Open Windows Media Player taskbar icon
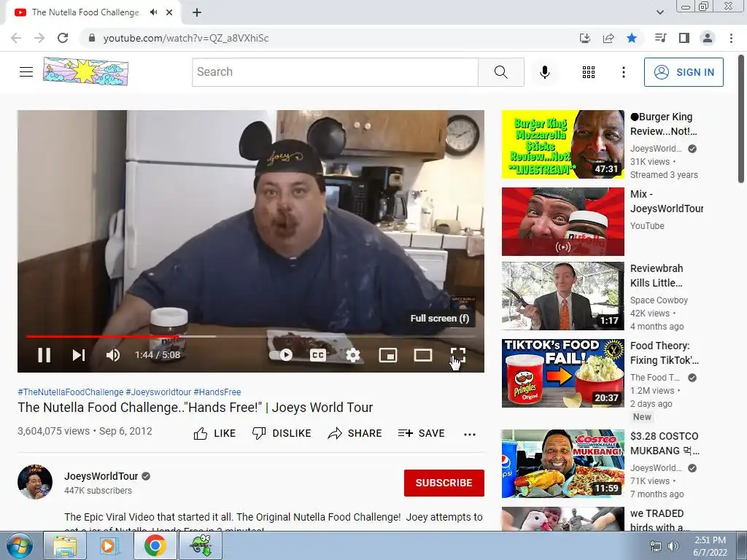 [109, 545]
